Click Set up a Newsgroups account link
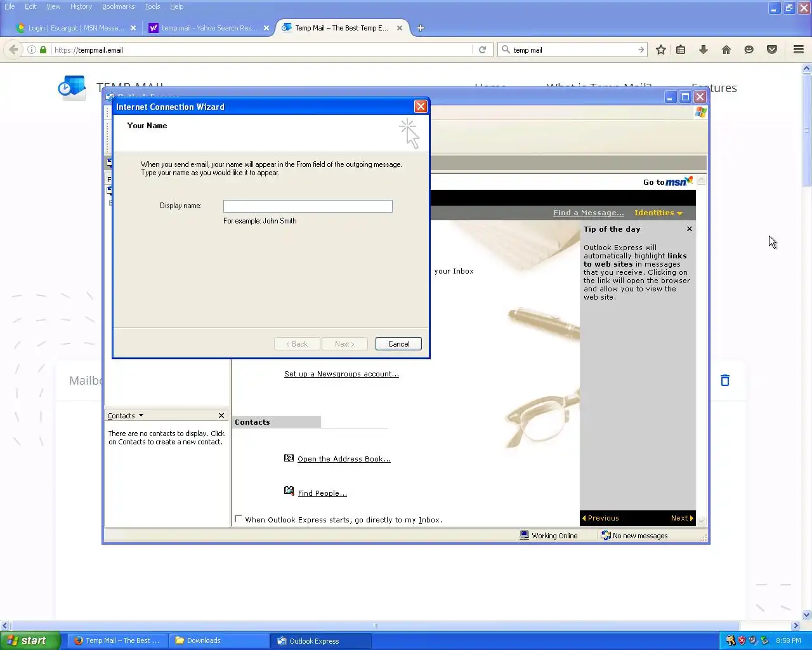Screen dimensions: 812x650 click(x=341, y=374)
